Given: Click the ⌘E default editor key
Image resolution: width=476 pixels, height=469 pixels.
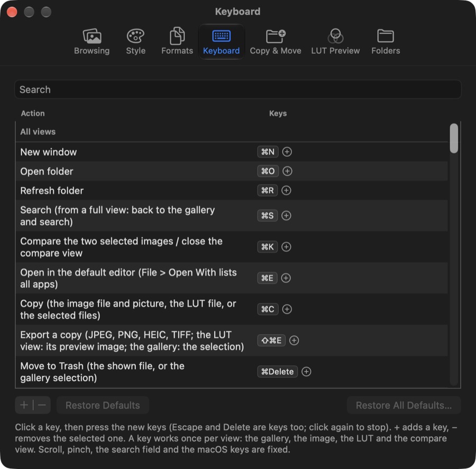Looking at the screenshot, I should 267,278.
